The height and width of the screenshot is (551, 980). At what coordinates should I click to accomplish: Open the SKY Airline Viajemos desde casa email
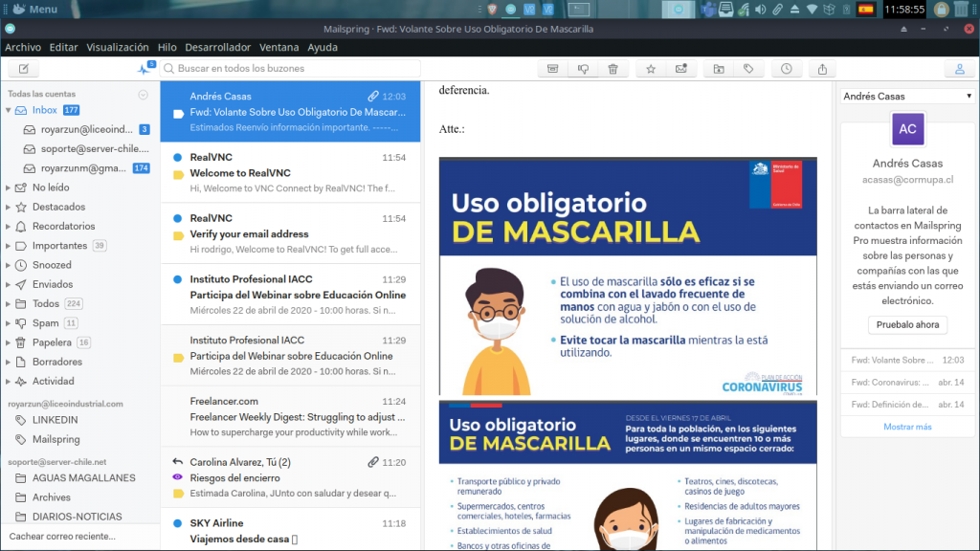pyautogui.click(x=291, y=530)
